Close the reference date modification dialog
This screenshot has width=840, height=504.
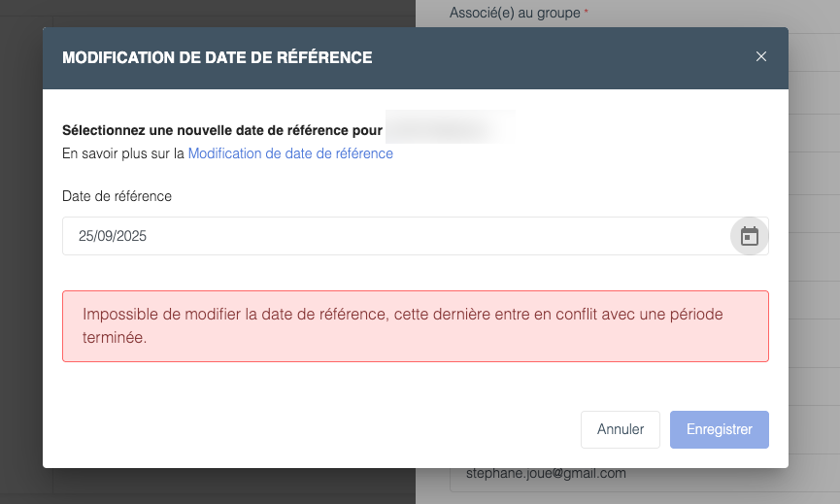point(761,57)
